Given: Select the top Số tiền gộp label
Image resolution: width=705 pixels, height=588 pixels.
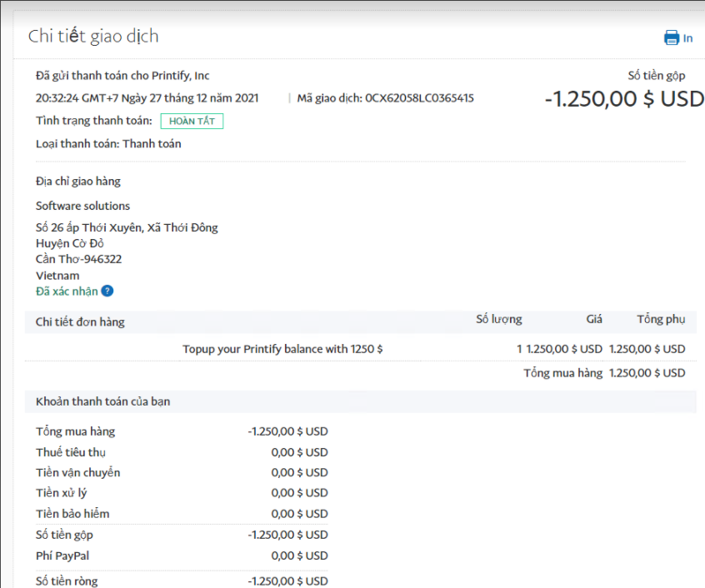Looking at the screenshot, I should [657, 76].
